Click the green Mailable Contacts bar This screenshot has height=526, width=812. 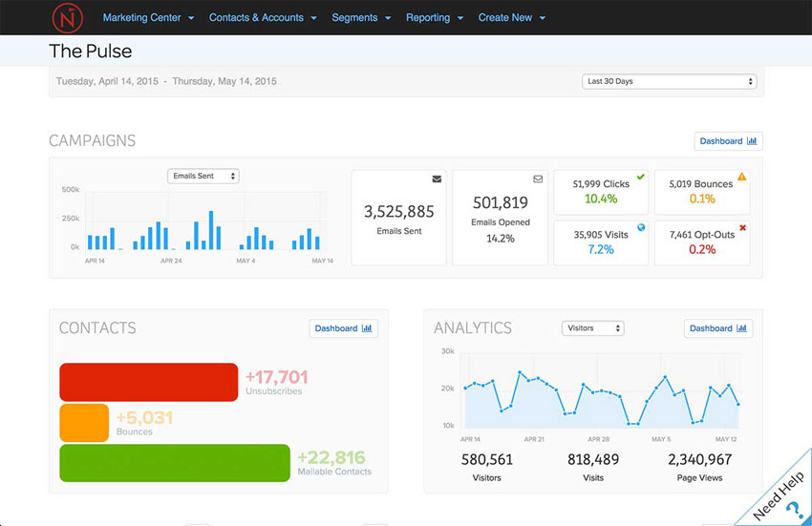175,463
